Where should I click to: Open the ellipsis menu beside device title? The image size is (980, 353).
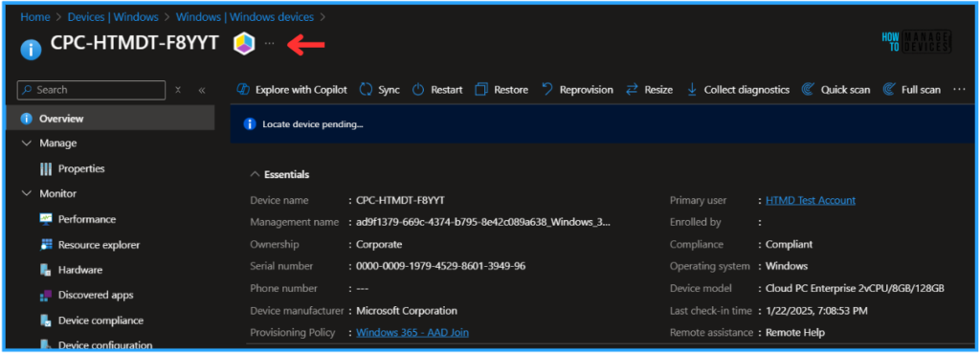tap(269, 44)
